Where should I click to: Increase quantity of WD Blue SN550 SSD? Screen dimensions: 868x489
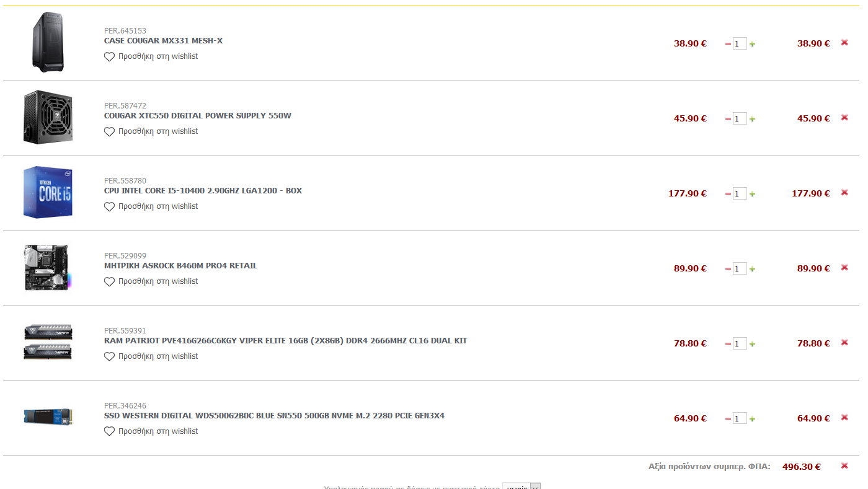pos(752,419)
